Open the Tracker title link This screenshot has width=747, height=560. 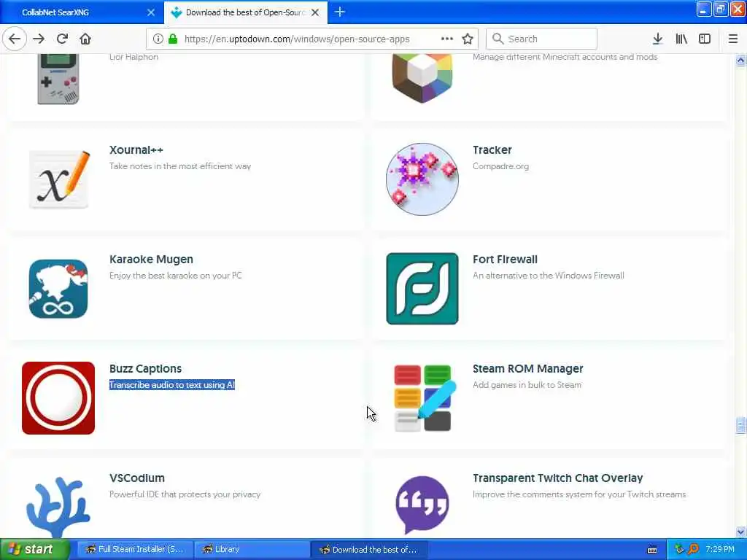(492, 150)
